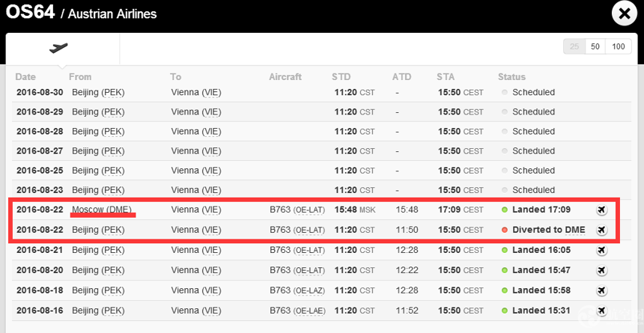Screen dimensions: 644x333
Task: Open flight playback icon for Landed 17:09 row
Action: (x=602, y=210)
